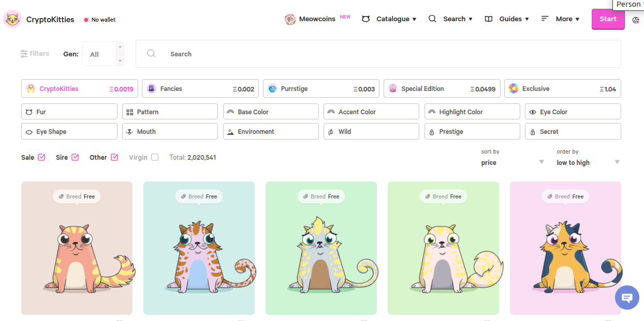Enable the Virgin checkbox
The height and width of the screenshot is (321, 644).
click(x=155, y=157)
